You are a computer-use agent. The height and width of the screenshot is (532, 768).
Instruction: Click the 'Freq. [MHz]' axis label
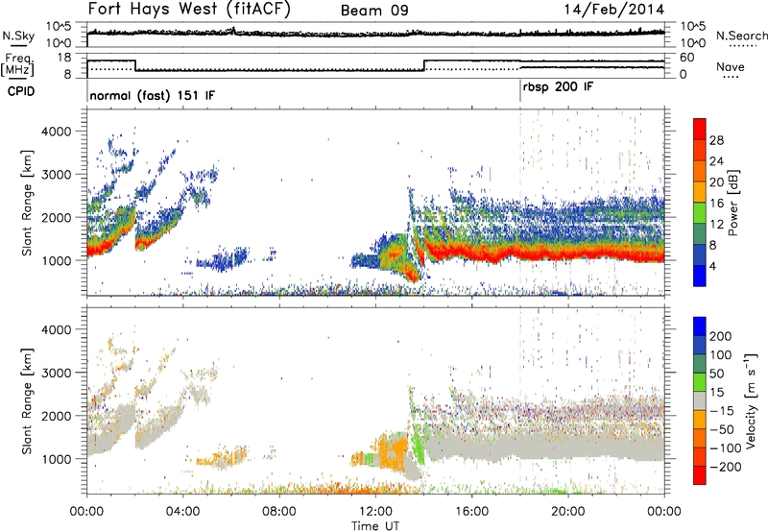(17, 64)
